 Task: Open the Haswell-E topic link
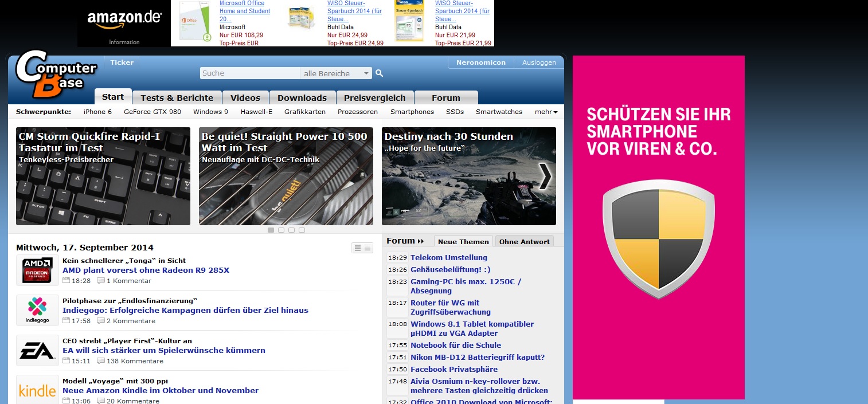256,112
